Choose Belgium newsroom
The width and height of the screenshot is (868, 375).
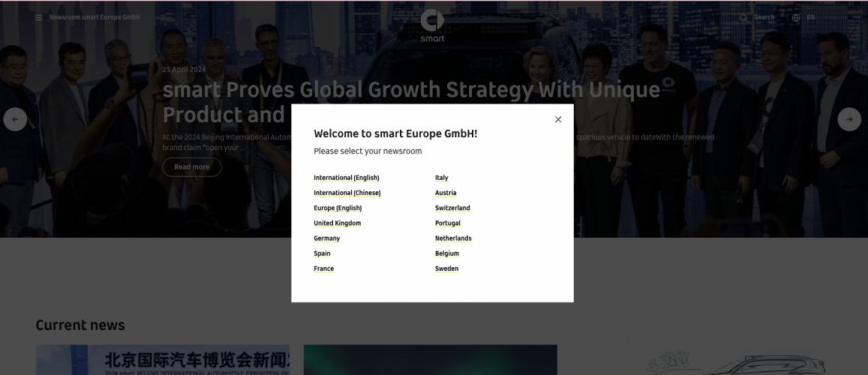tap(446, 253)
